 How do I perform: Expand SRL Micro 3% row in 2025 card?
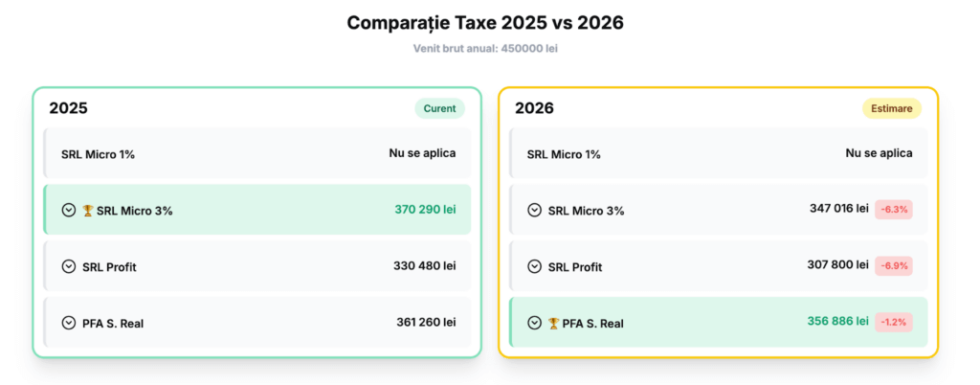click(69, 210)
